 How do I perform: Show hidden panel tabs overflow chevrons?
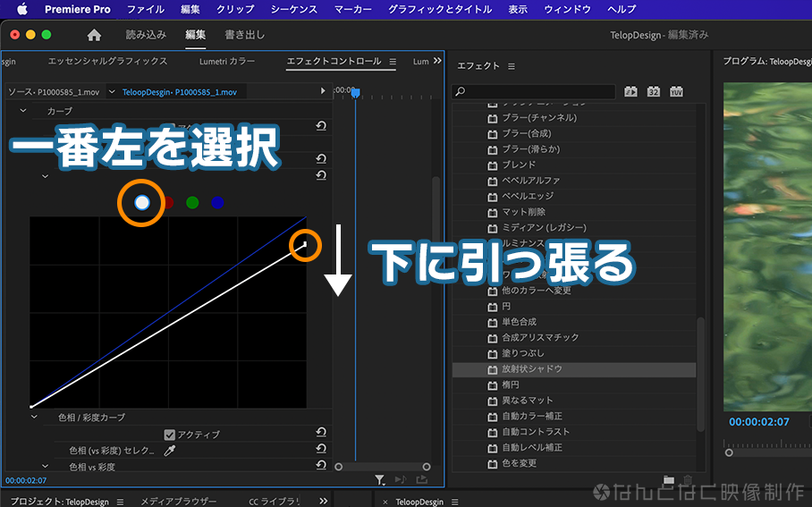[x=437, y=61]
